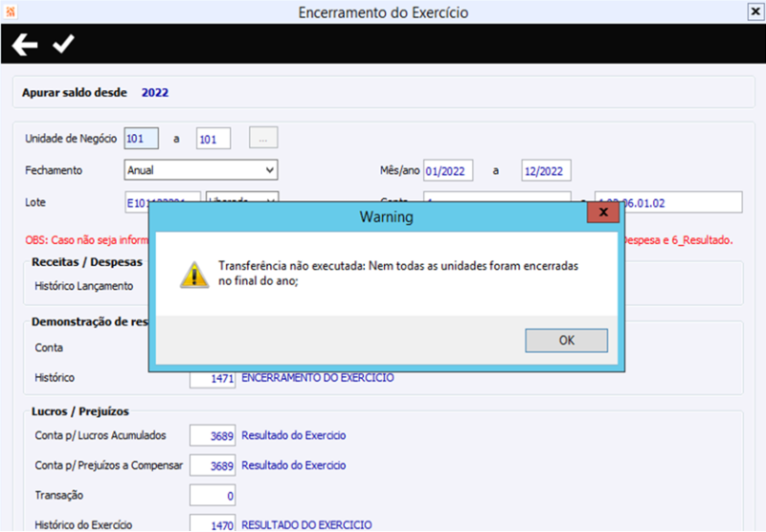Click the Mês/ano start field 01/2022
The image size is (766, 532).
pyautogui.click(x=448, y=171)
